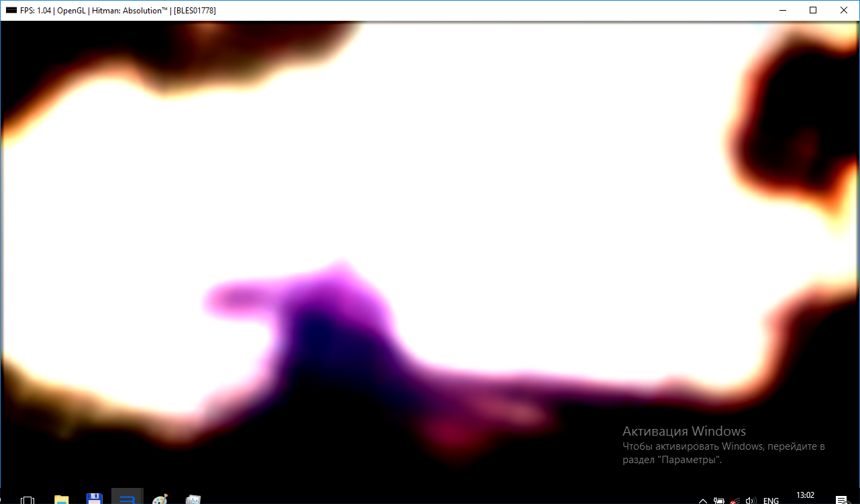860x504 pixels.
Task: Launch the blue floppy disk taskbar app
Action: [95, 499]
